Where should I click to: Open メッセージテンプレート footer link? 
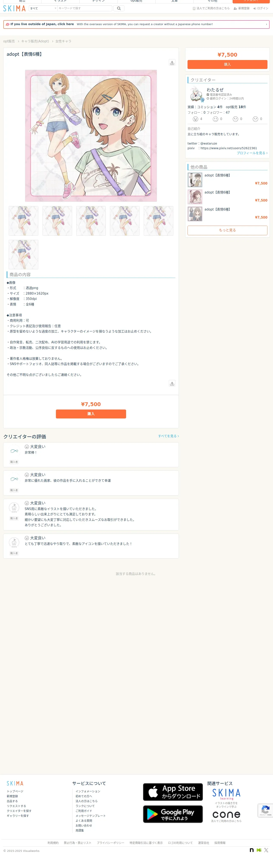(x=91, y=816)
